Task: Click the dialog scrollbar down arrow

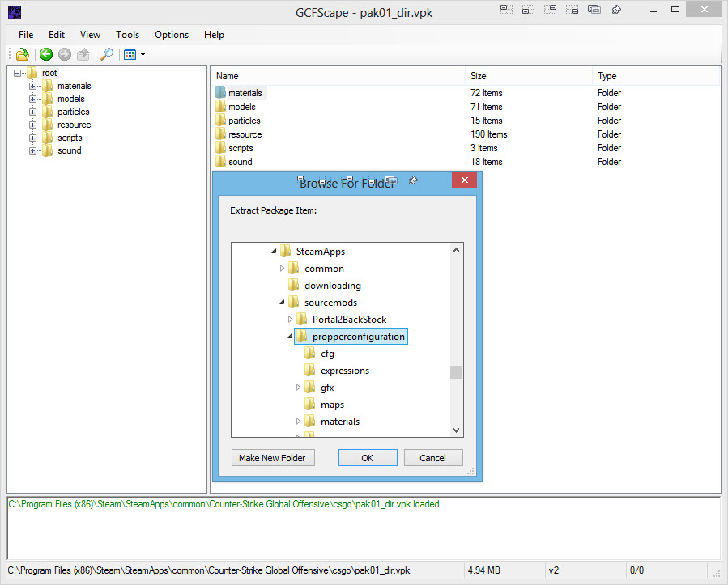Action: (457, 430)
